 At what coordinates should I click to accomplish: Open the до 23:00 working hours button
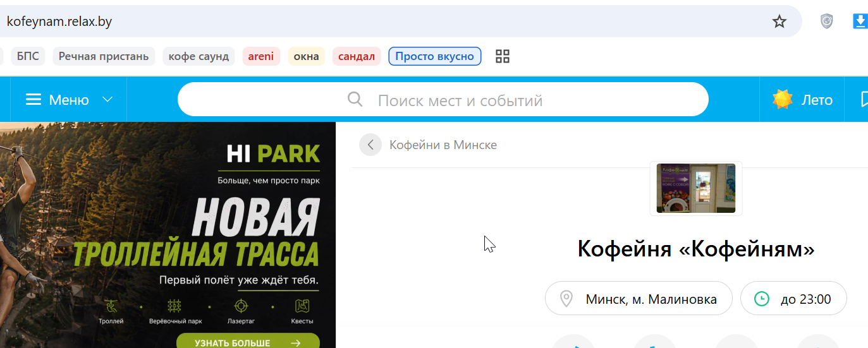[x=793, y=298]
